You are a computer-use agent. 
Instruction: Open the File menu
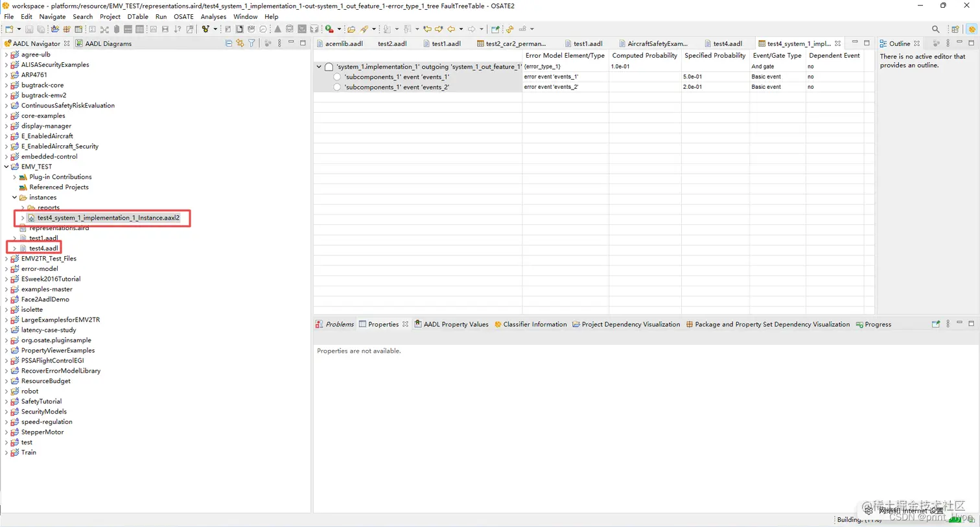pos(9,17)
